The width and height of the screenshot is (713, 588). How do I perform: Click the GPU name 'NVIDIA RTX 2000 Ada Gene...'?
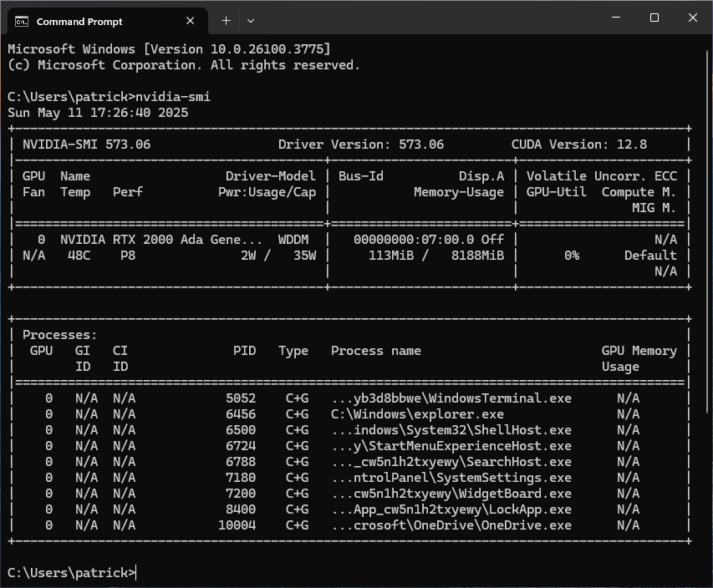(161, 240)
